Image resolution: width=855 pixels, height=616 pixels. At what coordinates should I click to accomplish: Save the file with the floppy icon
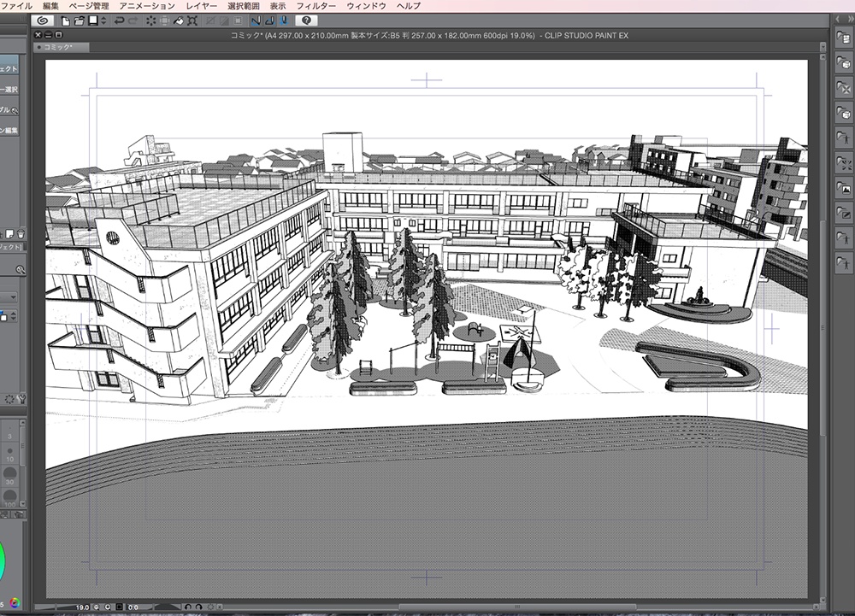91,20
